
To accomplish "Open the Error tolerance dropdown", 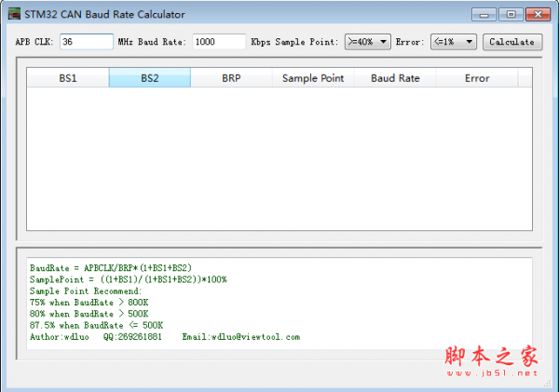I will click(x=454, y=42).
